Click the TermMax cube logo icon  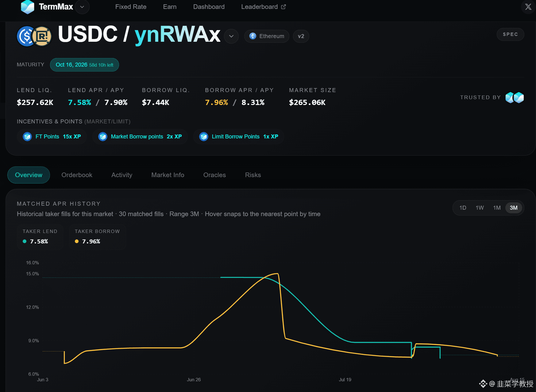[x=27, y=7]
